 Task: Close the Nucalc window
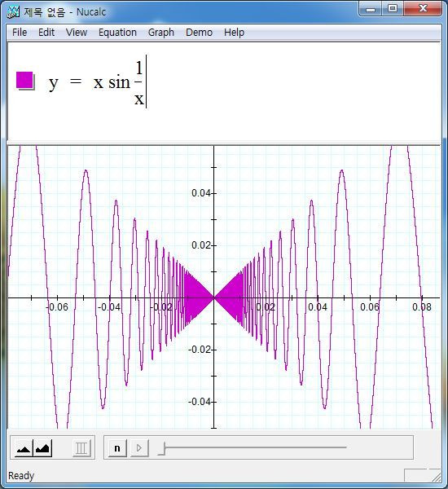423,9
